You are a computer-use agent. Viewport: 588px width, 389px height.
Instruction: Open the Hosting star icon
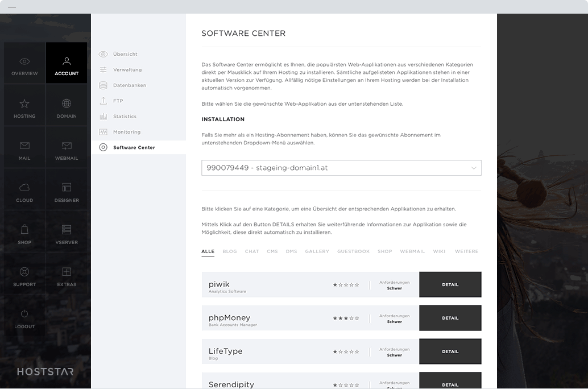[24, 104]
